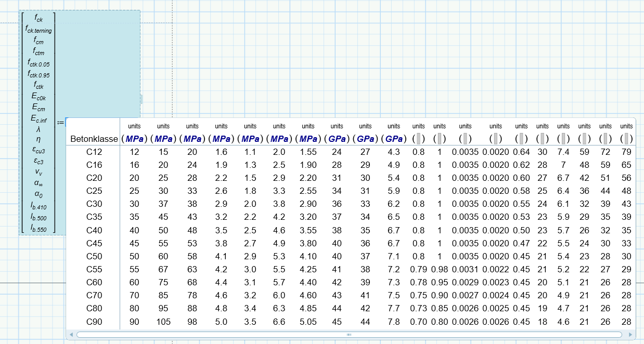The height and width of the screenshot is (344, 644).
Task: Click the cell containing 105
Action: (x=163, y=322)
